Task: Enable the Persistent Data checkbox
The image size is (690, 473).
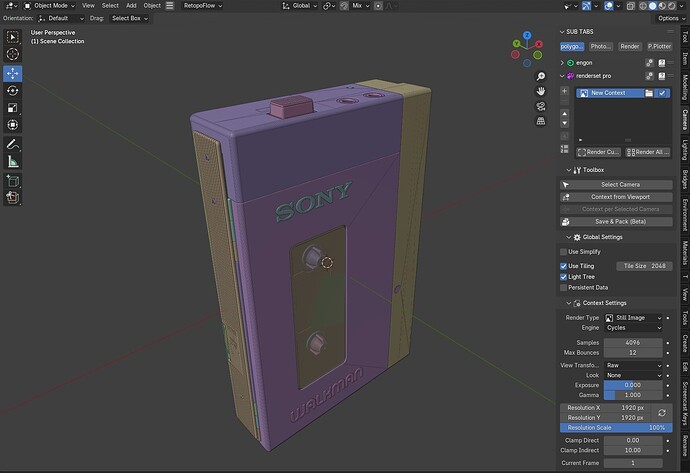Action: point(563,287)
